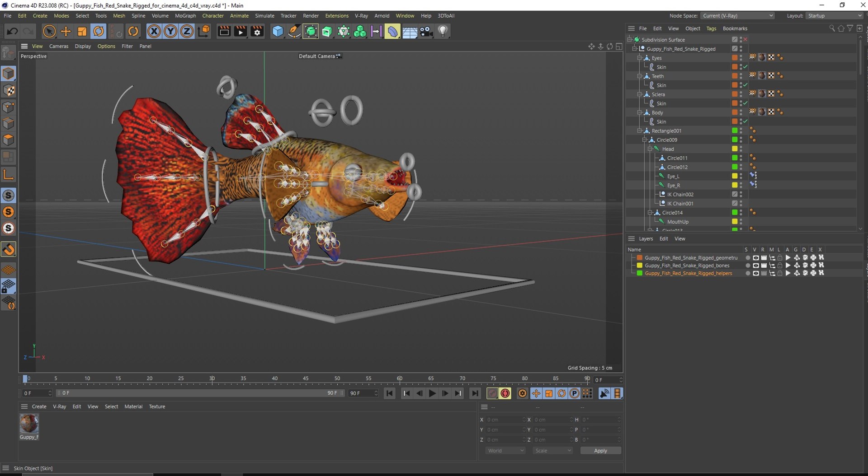Screen dimensions: 868x476
Task: Click the Bookmarks label in Object manager
Action: pyautogui.click(x=735, y=28)
